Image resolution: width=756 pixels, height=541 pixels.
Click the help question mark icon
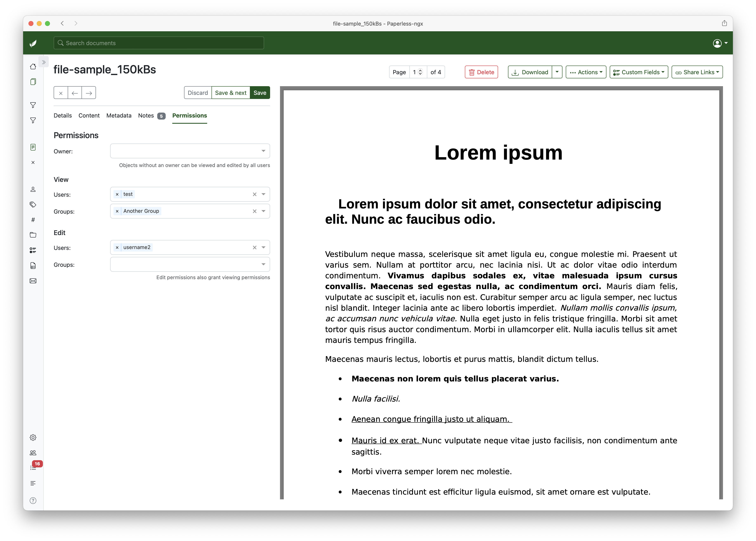point(33,500)
